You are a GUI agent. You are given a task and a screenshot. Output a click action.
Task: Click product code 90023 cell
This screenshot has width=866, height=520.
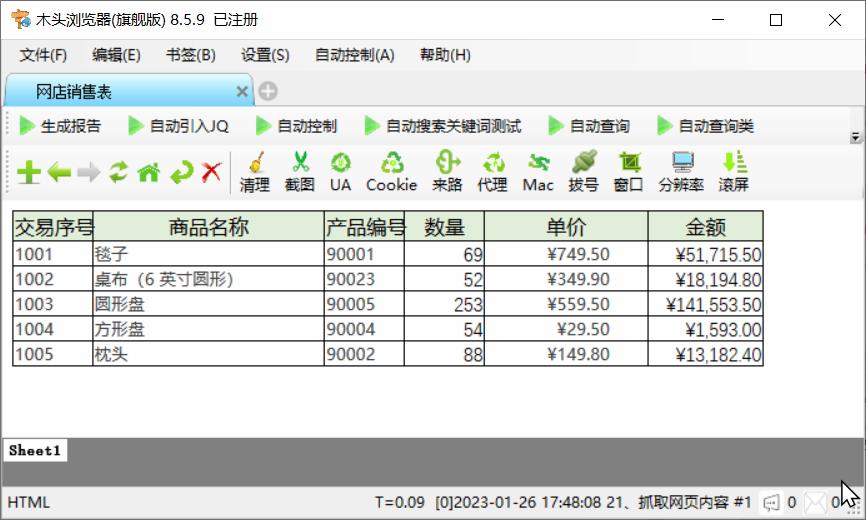click(364, 279)
